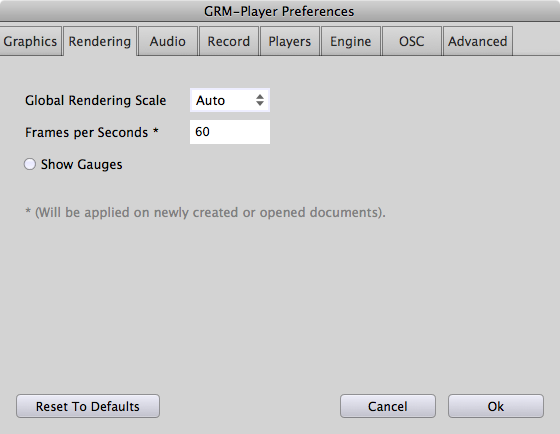This screenshot has width=560, height=434.
Task: Go to the Record tab
Action: coord(229,41)
